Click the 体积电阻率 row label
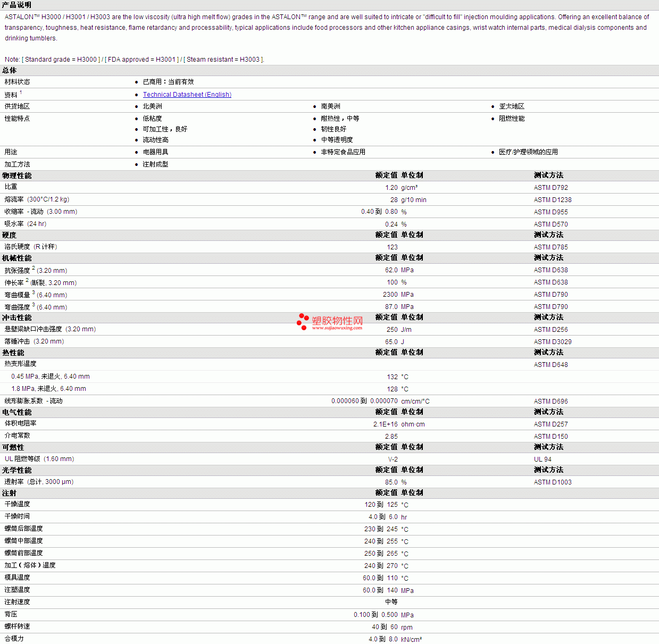Image resolution: width=659 pixels, height=644 pixels. 21,423
